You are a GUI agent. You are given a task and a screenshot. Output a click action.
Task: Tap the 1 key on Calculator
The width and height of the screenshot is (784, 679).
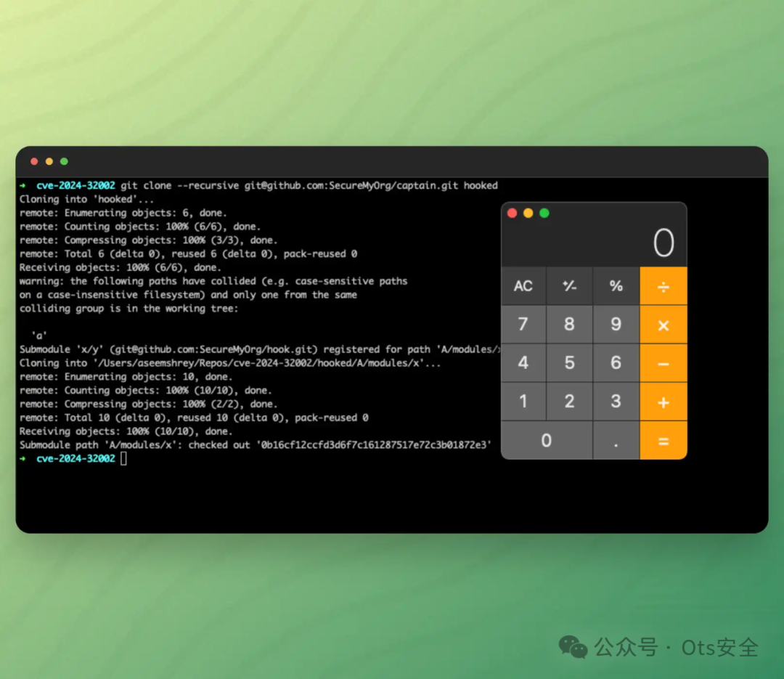(523, 402)
